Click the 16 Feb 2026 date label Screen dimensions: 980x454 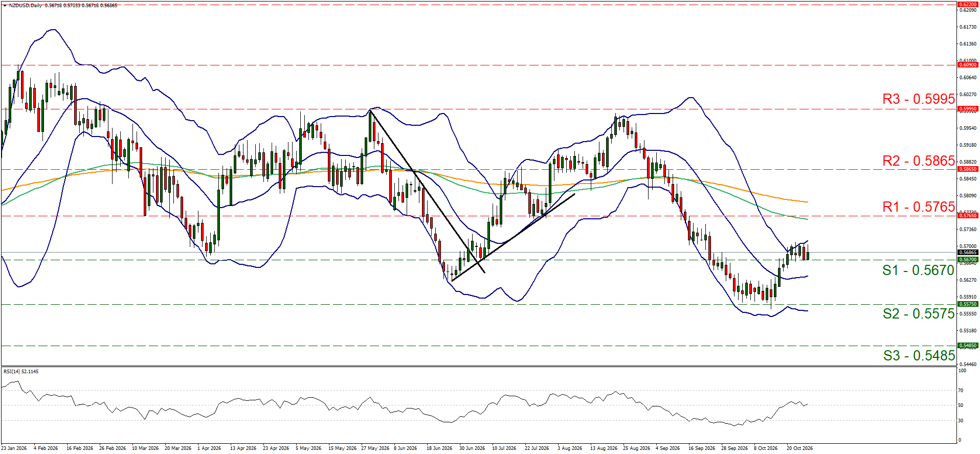80,448
